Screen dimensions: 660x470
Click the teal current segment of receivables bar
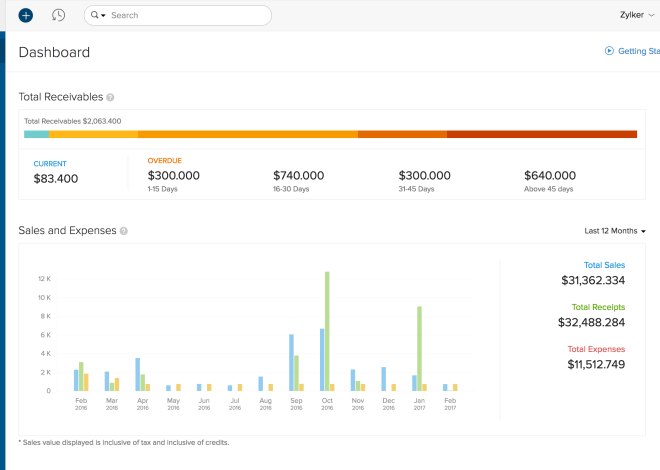point(37,134)
